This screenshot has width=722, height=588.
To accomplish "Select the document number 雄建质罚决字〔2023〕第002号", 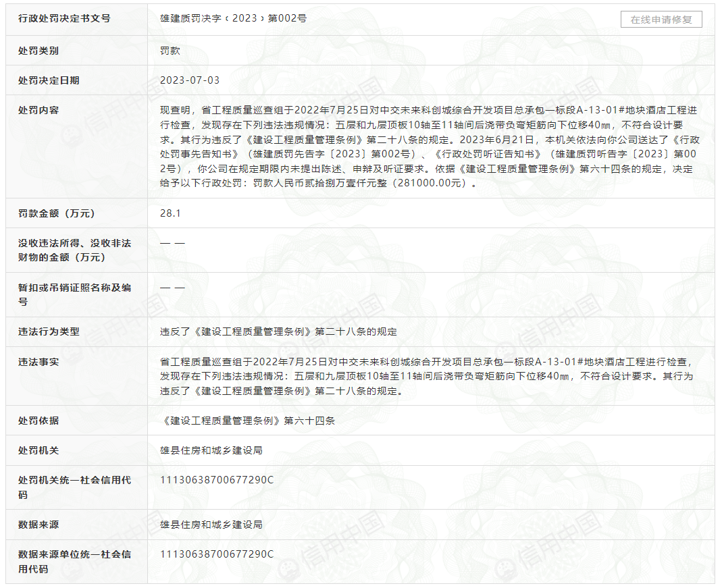I will (x=233, y=18).
